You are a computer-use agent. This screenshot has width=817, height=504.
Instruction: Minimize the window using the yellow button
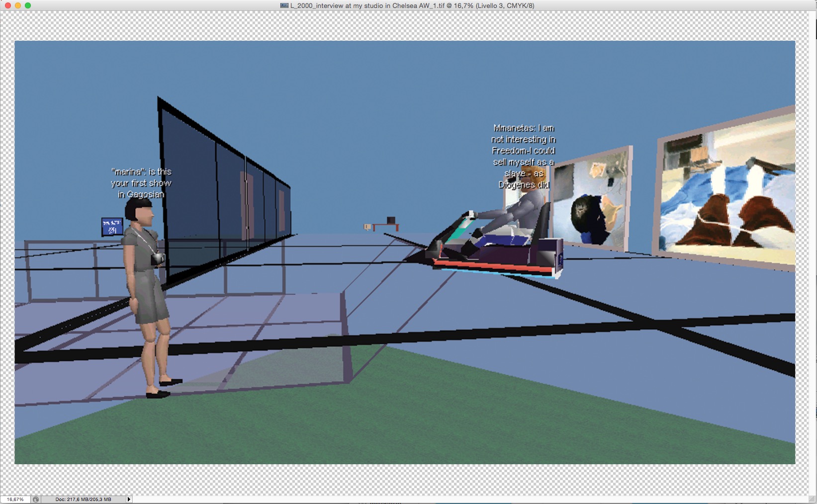click(x=18, y=5)
